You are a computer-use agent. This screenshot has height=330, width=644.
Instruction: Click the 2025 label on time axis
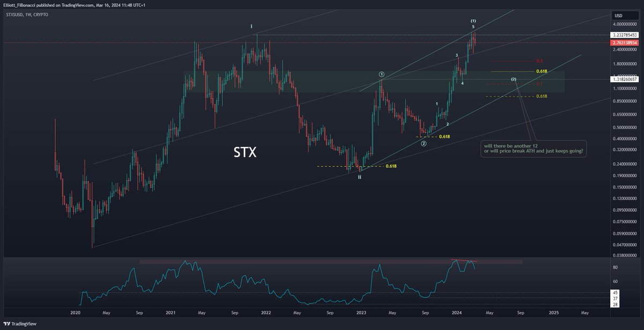[x=553, y=312]
